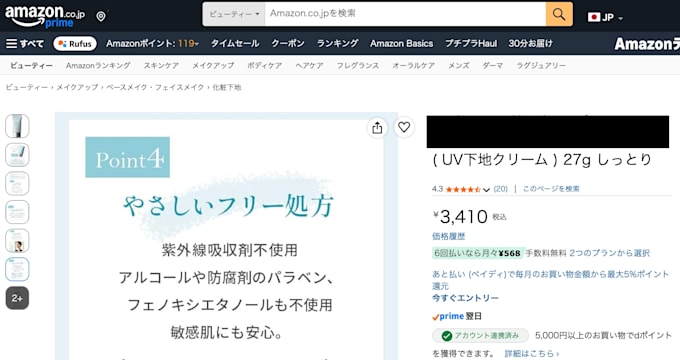Expand Amazonポイント 119 dropdown
This screenshot has width=680, height=360.
click(x=152, y=43)
